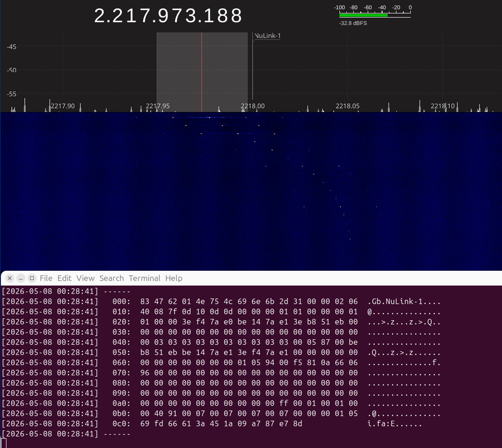This screenshot has height=448, width=502.
Task: Click the -32.8 dBFS level readout
Action: click(353, 23)
